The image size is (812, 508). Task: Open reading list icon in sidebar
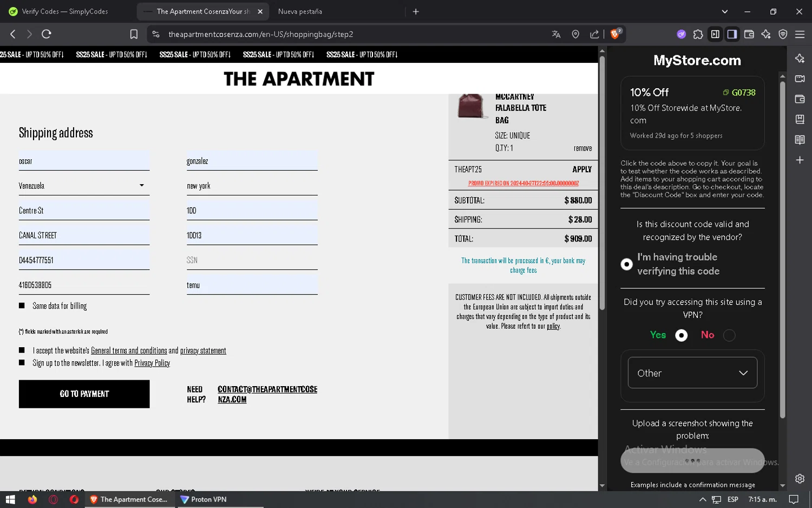(x=800, y=140)
